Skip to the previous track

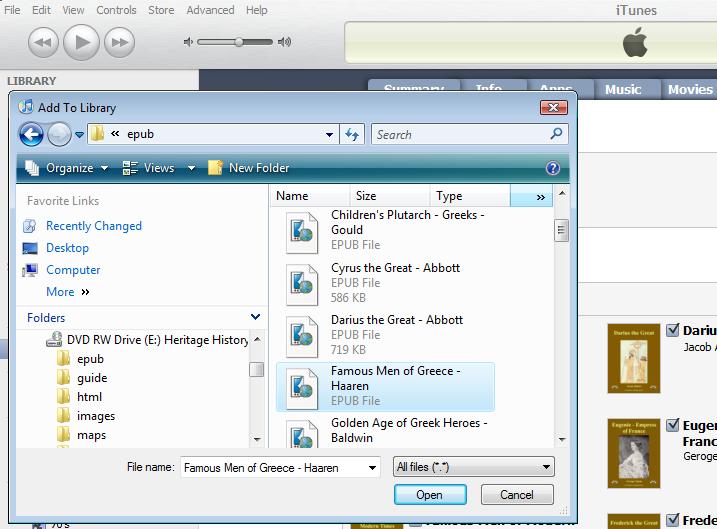[x=43, y=42]
